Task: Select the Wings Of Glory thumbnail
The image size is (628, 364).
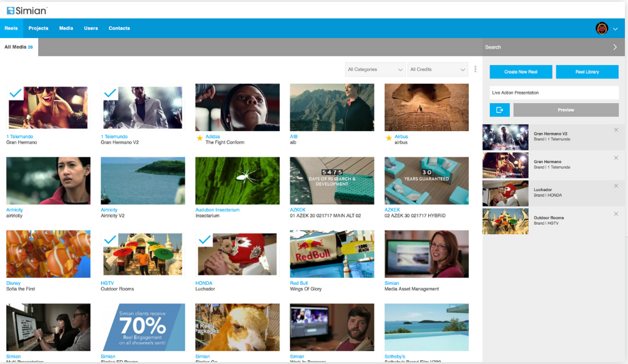Action: click(x=332, y=254)
